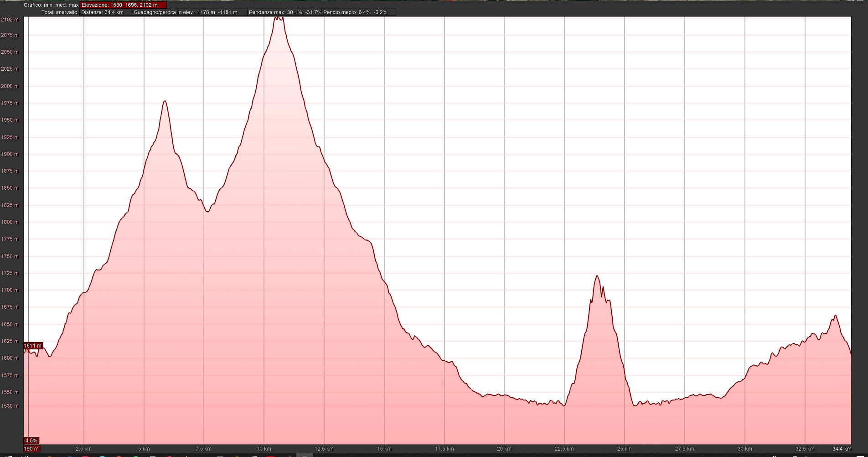
Task: Click the 20 km distance axis label
Action: [504, 449]
